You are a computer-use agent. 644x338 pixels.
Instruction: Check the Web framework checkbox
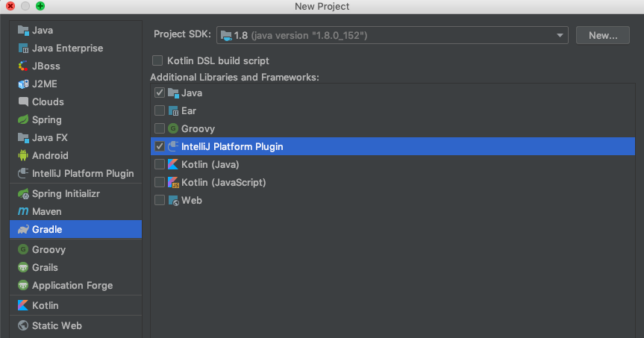(x=159, y=201)
